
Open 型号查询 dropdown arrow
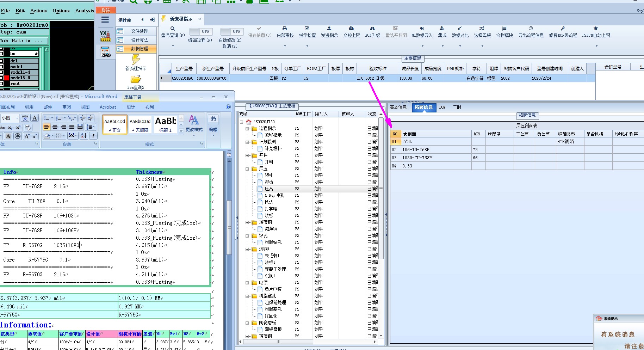pos(173,46)
